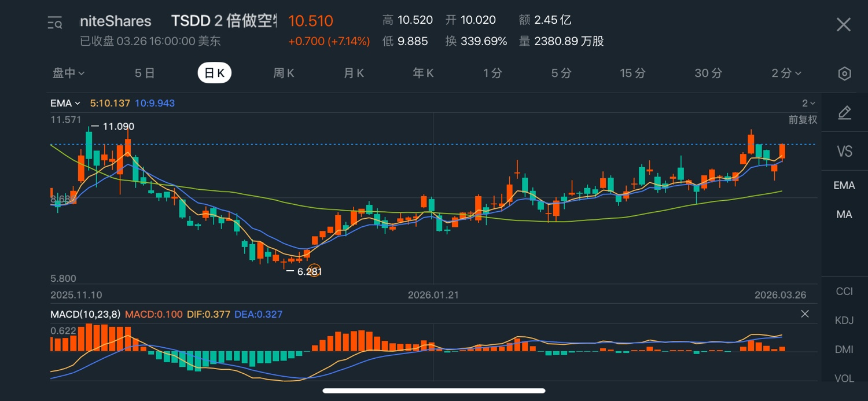Switch to the 周K weekly tab
Image resolution: width=868 pixels, height=401 pixels.
click(x=284, y=73)
